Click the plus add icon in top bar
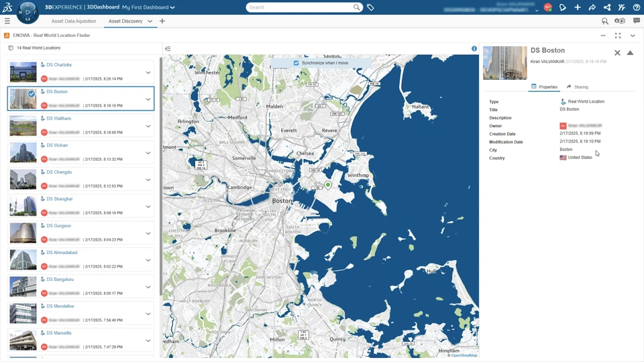This screenshot has width=644, height=362. [x=578, y=7]
